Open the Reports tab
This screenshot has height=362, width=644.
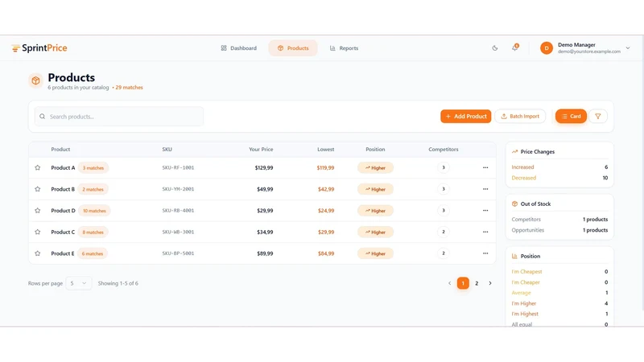[345, 48]
